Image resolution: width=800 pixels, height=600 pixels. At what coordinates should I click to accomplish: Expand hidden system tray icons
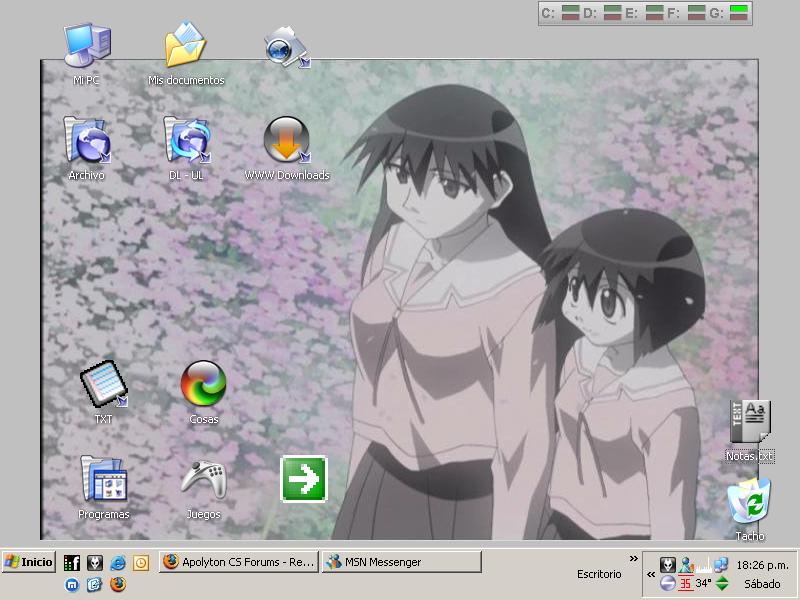(652, 575)
